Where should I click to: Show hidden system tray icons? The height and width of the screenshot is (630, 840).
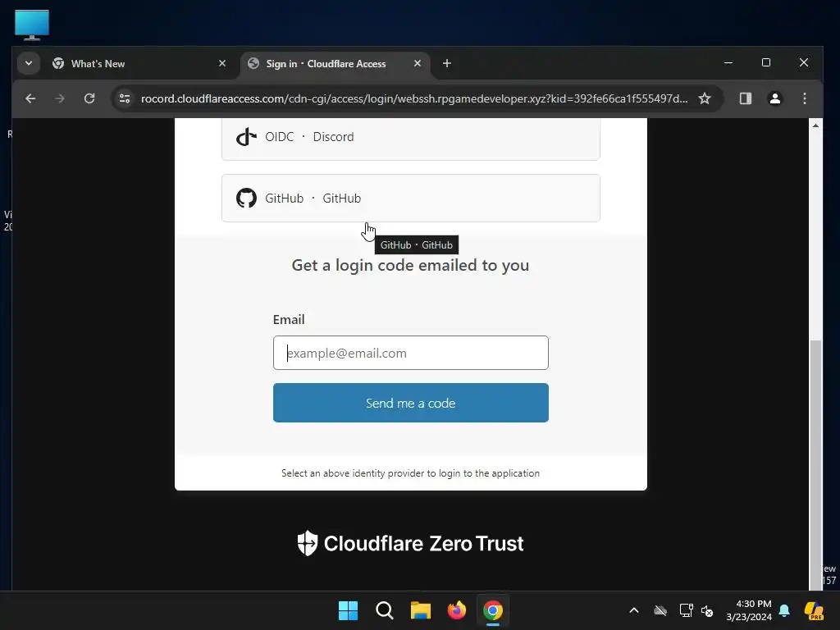[634, 610]
